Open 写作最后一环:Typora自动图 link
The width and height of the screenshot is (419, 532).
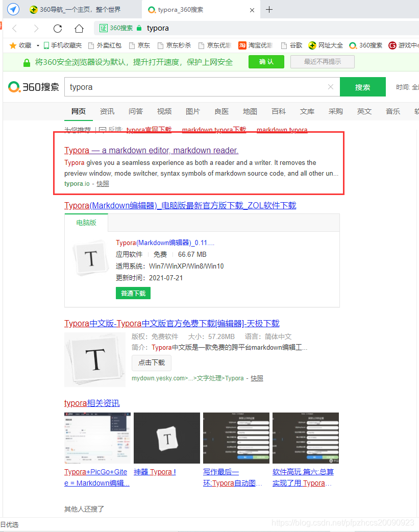[232, 477]
